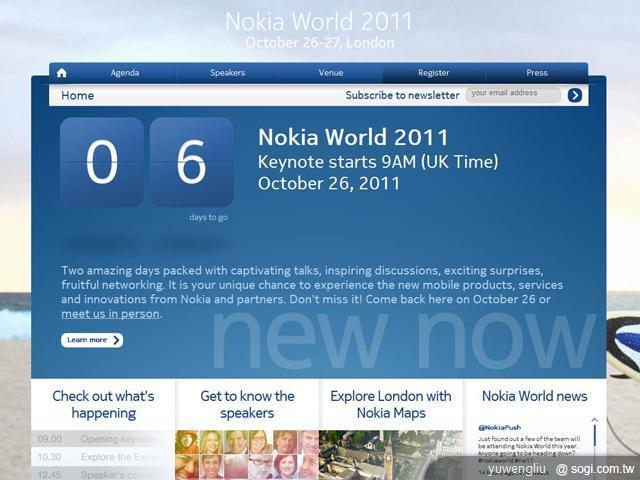The width and height of the screenshot is (640, 480).
Task: Click the Home breadcrumb label
Action: [x=78, y=96]
